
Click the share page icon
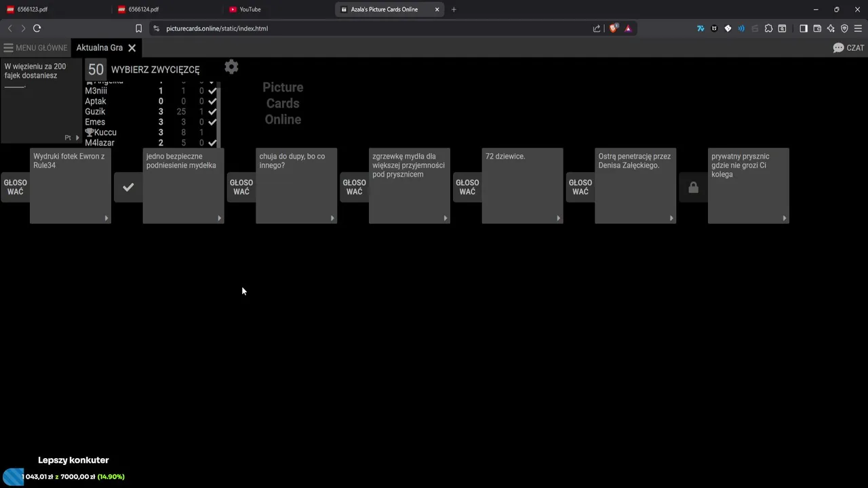pyautogui.click(x=597, y=28)
